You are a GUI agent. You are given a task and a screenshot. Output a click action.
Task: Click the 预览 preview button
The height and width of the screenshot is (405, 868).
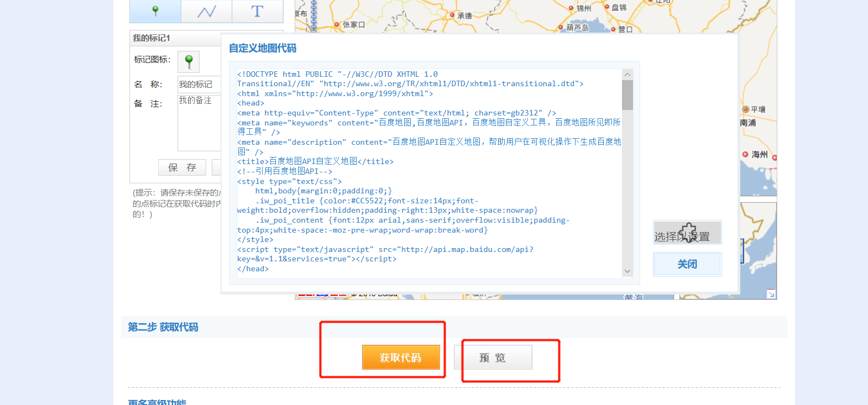pos(493,357)
